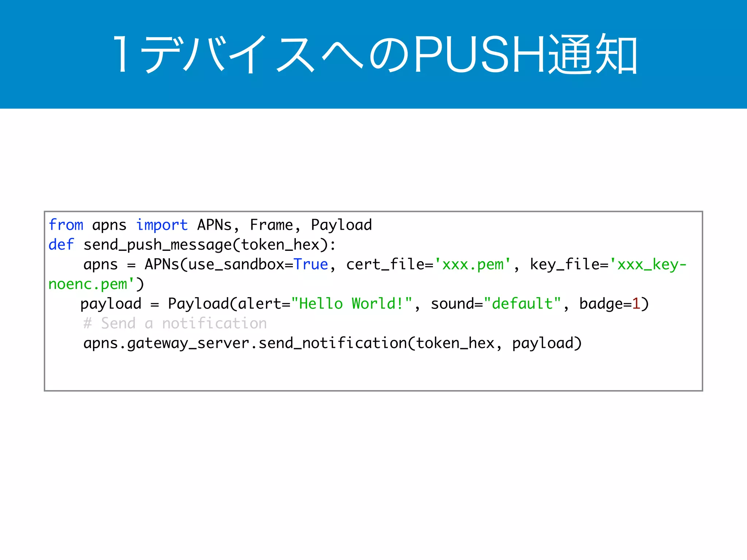Click 'use_sandbox=True' in the APNs call
This screenshot has height=560, width=747.
[x=258, y=264]
